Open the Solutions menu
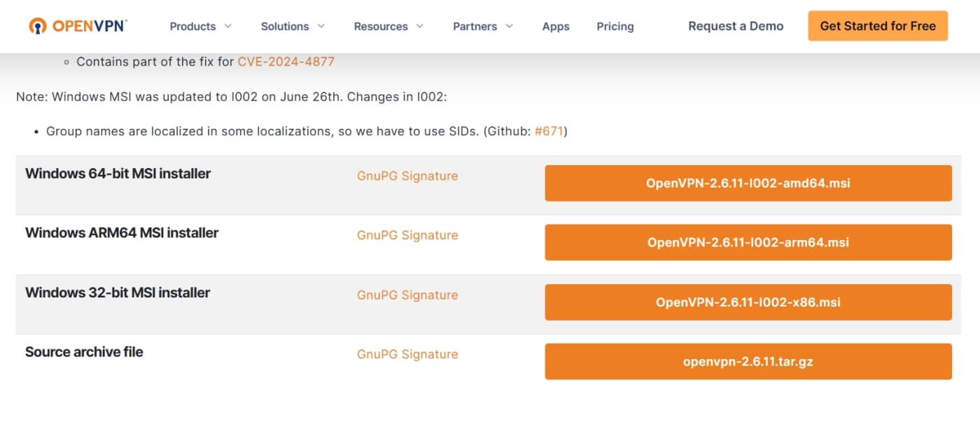980x422 pixels. (x=285, y=27)
